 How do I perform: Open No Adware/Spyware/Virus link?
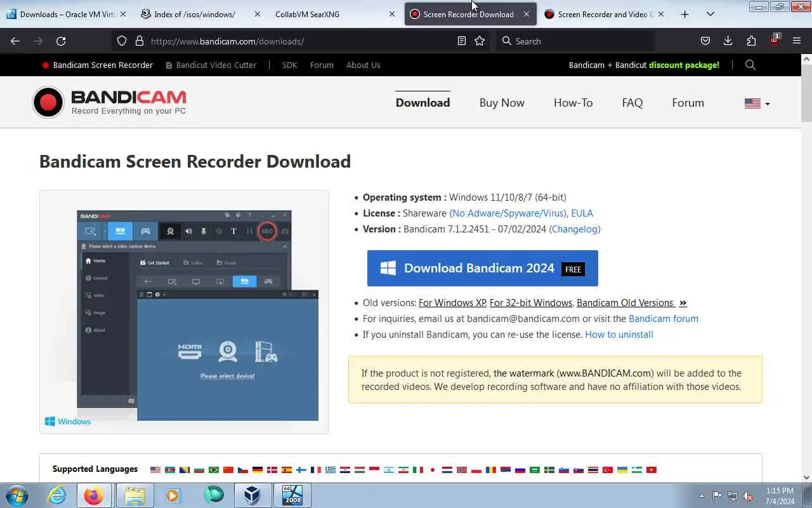507,213
